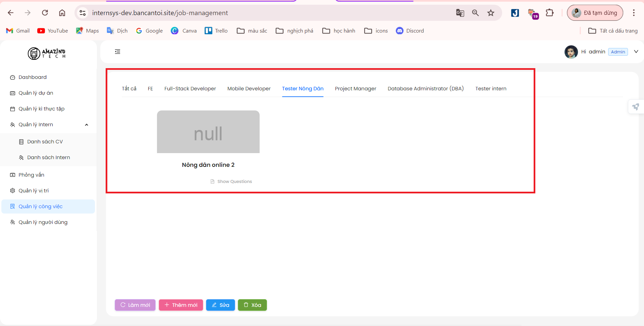Select the null job thumbnail image
Image resolution: width=644 pixels, height=326 pixels.
tap(208, 132)
